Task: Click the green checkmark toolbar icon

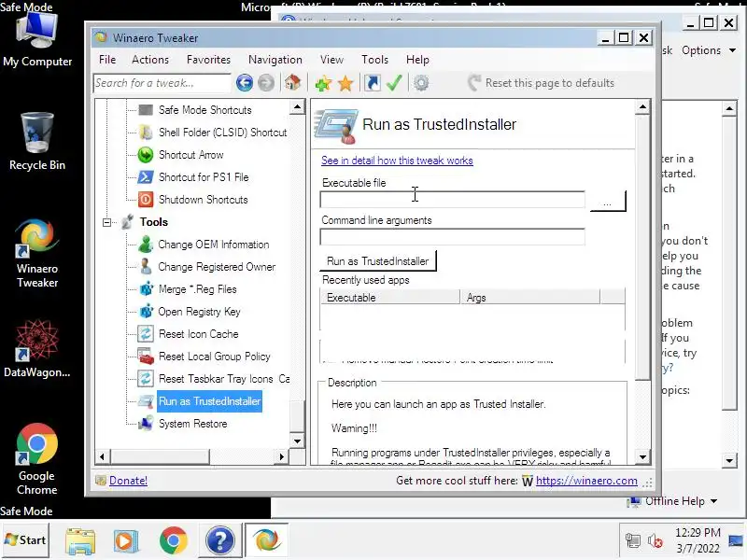Action: click(394, 83)
